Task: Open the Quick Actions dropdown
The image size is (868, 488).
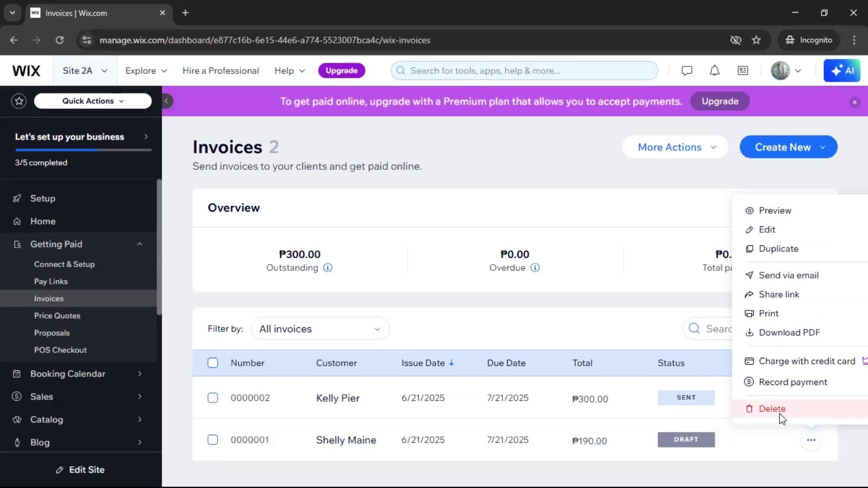Action: click(x=93, y=101)
